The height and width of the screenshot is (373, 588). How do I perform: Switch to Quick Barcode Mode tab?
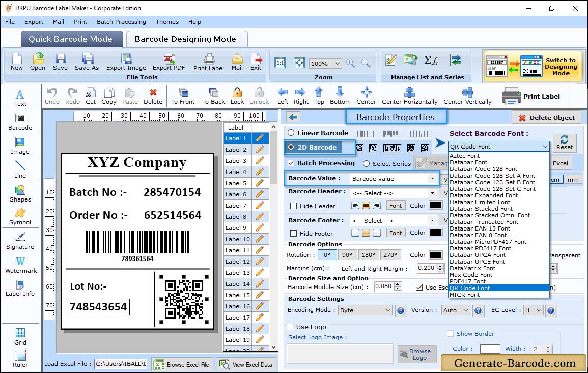71,39
